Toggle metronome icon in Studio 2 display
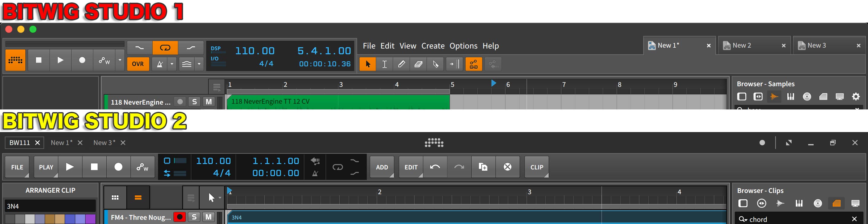The image size is (868, 224). [315, 174]
